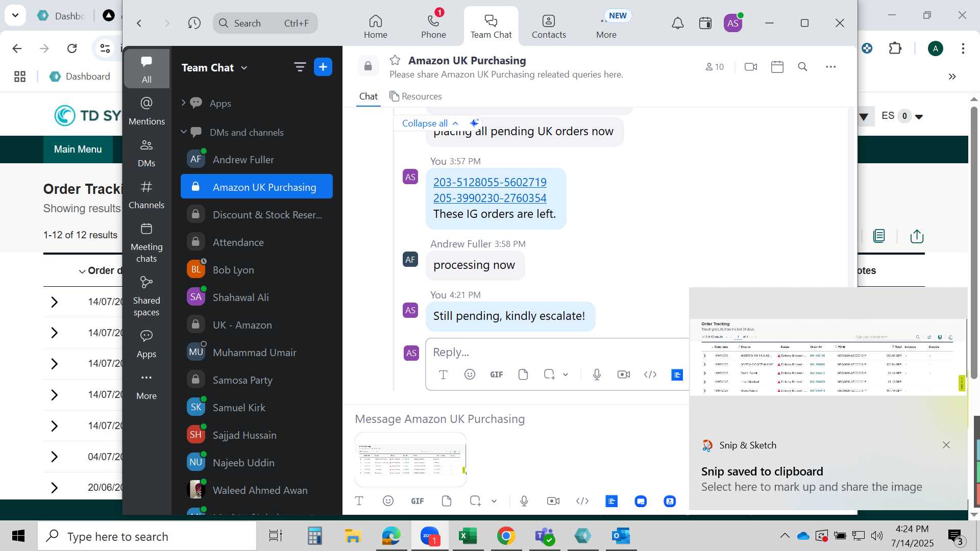Switch to the Contacts tab
This screenshot has height=551, width=980.
click(x=549, y=27)
